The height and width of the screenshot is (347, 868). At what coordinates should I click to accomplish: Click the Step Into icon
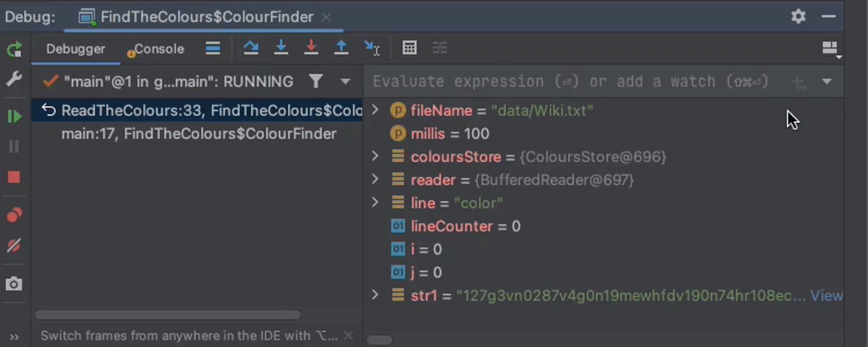tap(281, 48)
